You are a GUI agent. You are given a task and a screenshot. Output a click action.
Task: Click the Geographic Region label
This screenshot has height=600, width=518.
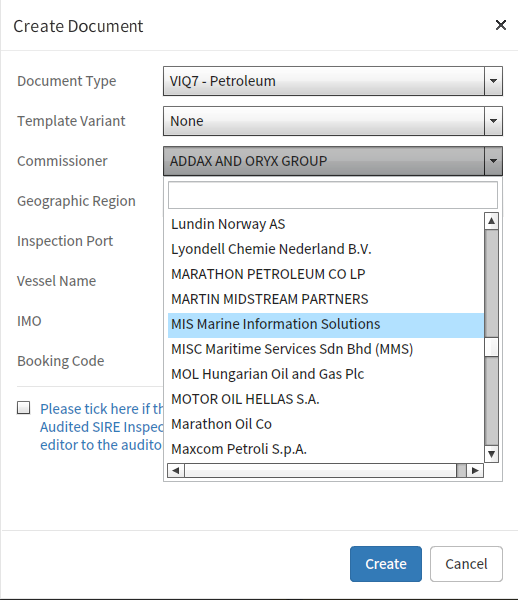click(76, 201)
